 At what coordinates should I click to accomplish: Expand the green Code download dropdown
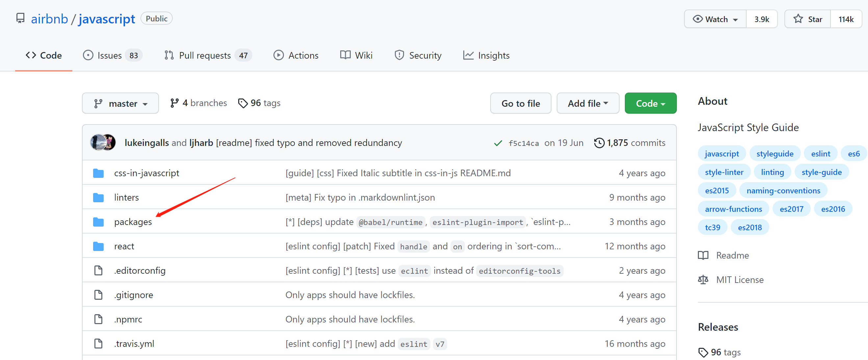650,103
